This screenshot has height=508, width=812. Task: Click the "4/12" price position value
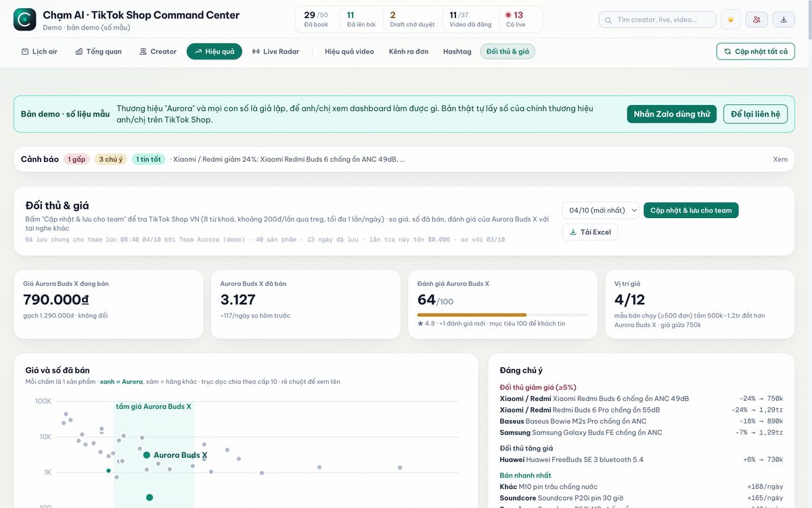[630, 299]
